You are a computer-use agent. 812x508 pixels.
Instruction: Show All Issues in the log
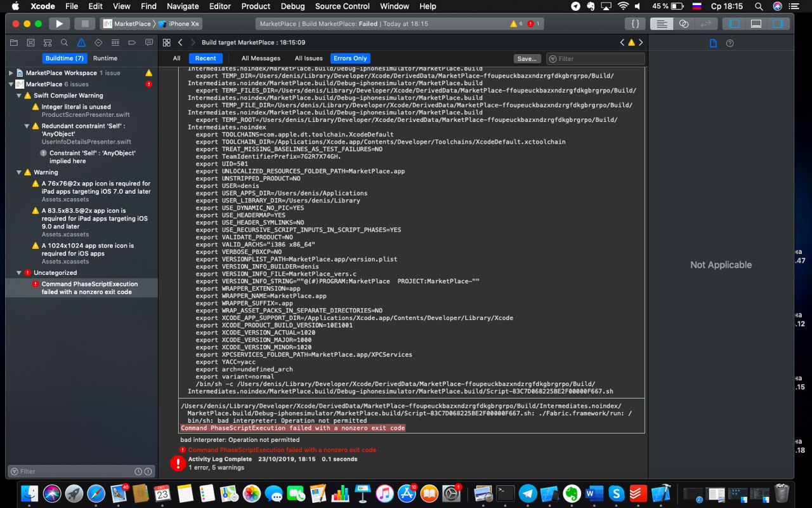tap(308, 58)
